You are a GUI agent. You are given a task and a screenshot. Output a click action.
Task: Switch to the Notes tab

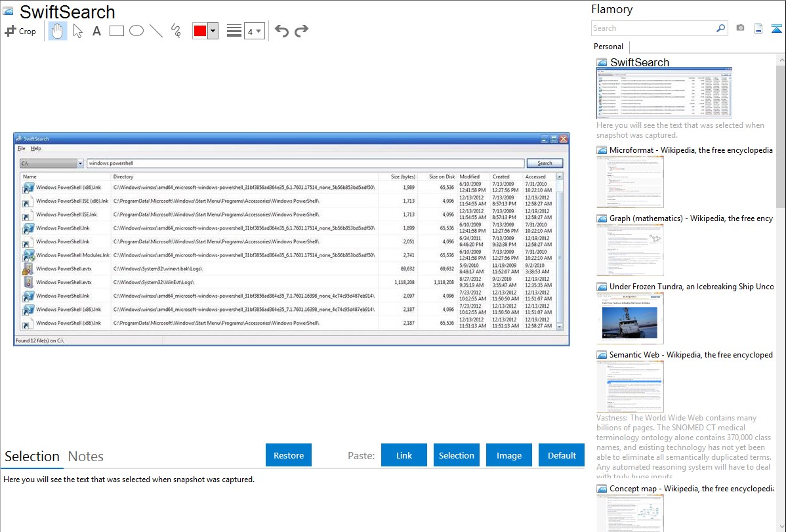pyautogui.click(x=86, y=457)
